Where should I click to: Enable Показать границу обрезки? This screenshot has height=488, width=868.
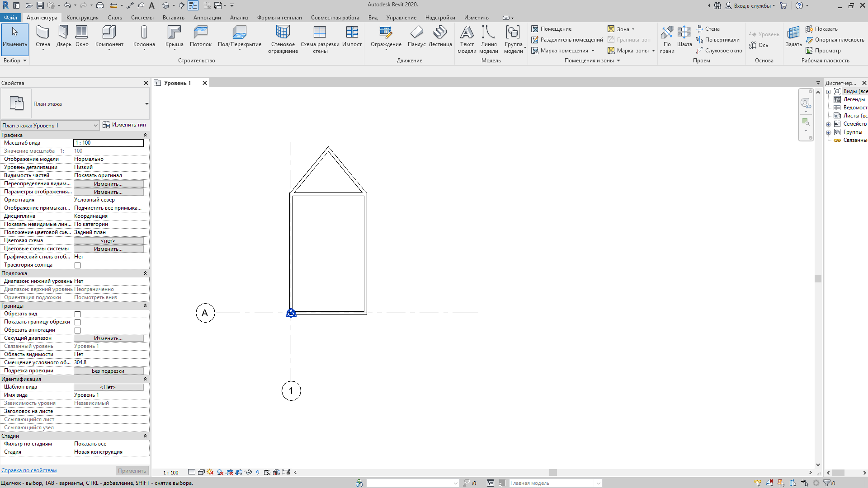(x=77, y=322)
